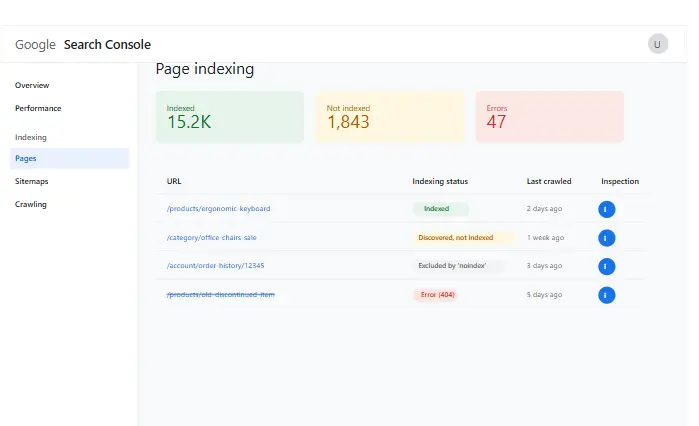699x426 pixels.
Task: Click the green Indexed status badge
Action: tap(440, 209)
